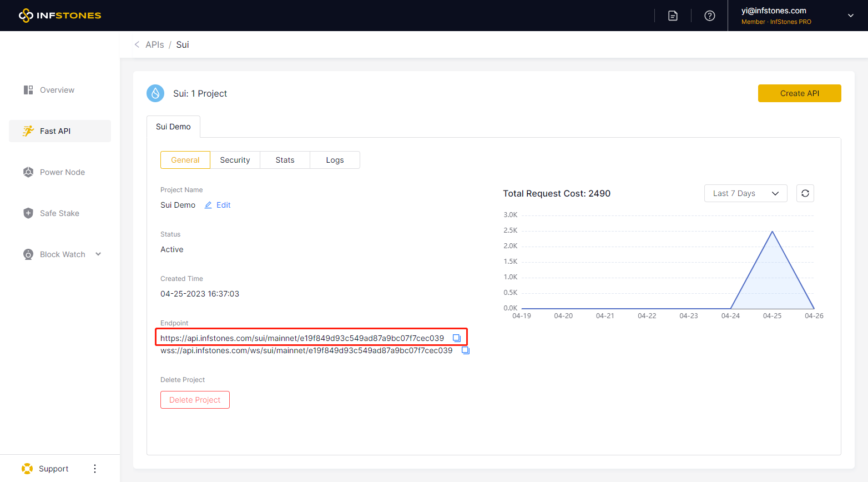Click the Edit pencil icon
The width and height of the screenshot is (868, 482).
coord(208,205)
